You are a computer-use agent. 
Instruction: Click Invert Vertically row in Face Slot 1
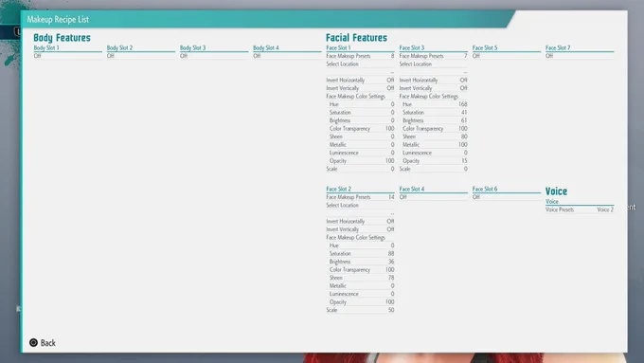point(360,88)
